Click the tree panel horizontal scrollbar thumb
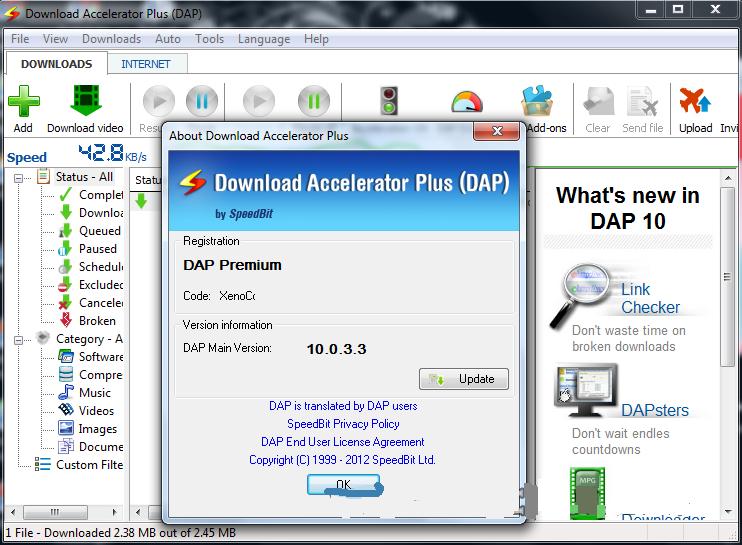This screenshot has height=545, width=742. coord(55,512)
